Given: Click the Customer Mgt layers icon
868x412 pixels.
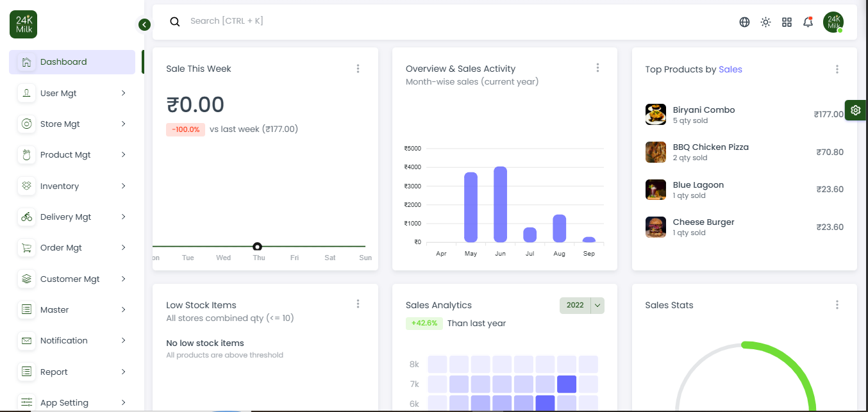Looking at the screenshot, I should 26,279.
